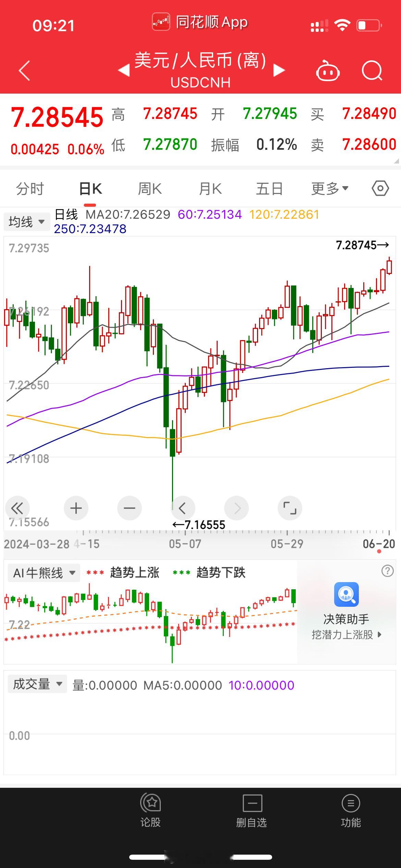Tap the sell price 7.28600
Screen dimensions: 401x868
coord(369,144)
